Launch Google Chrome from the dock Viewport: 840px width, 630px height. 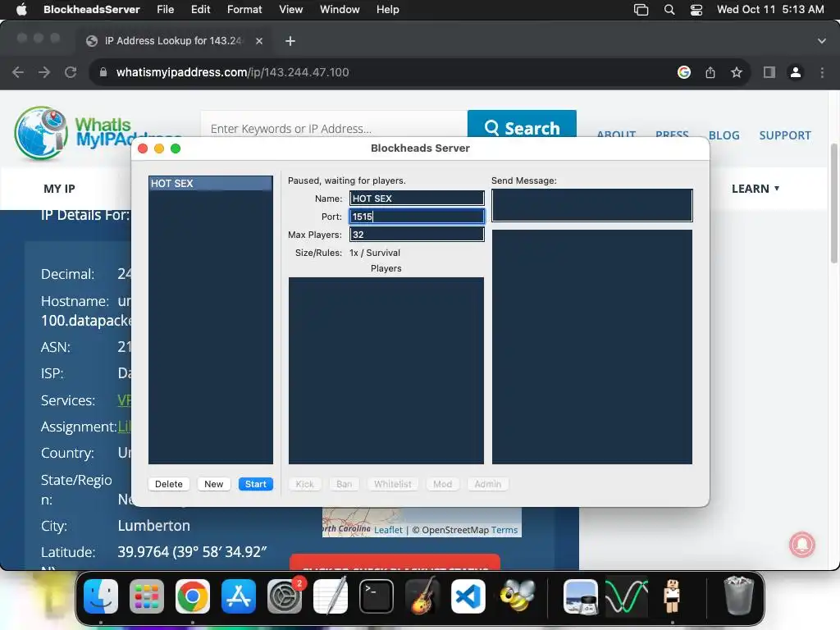tap(192, 596)
